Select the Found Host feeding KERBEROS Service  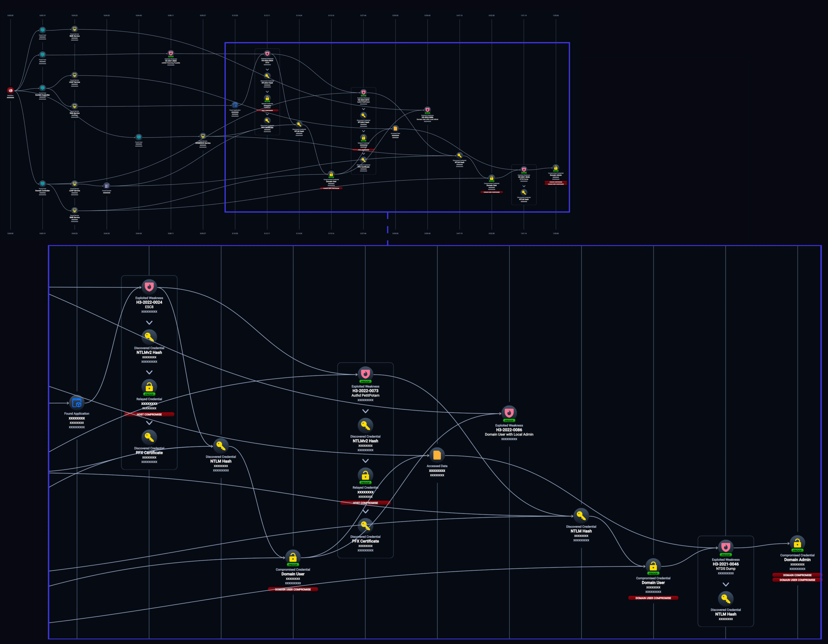coord(139,137)
